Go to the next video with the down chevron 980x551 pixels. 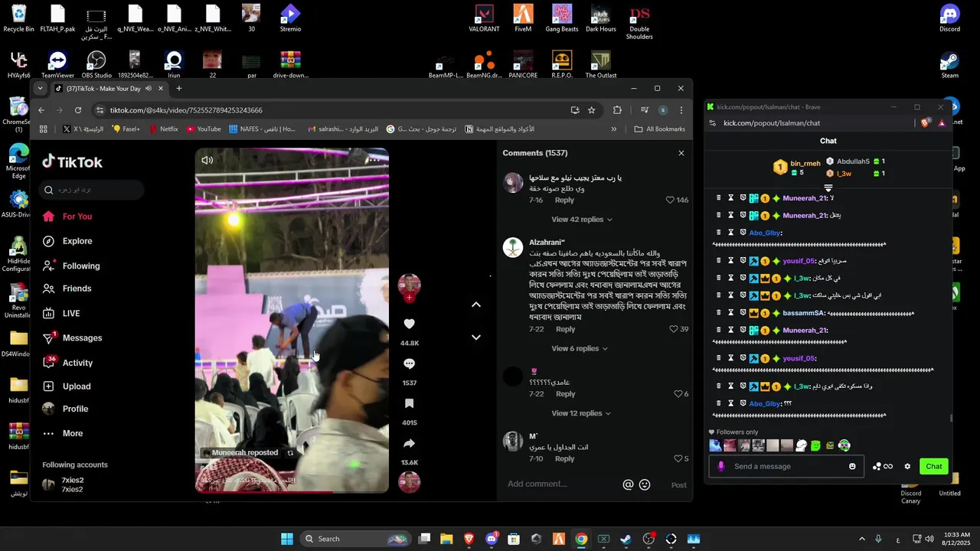[x=476, y=337]
